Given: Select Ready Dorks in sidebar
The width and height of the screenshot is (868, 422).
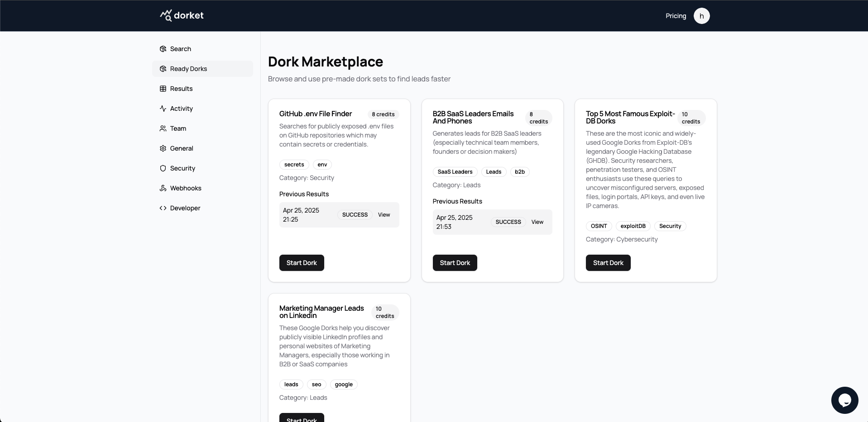Looking at the screenshot, I should pos(202,69).
